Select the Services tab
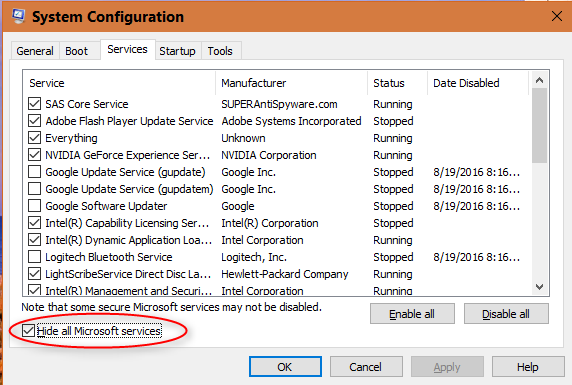Screen dimensions: 572x385 coord(127,49)
